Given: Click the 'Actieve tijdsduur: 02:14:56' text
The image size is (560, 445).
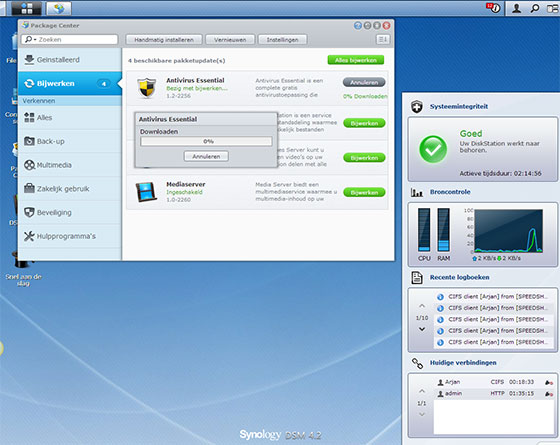Looking at the screenshot, I should pos(500,174).
